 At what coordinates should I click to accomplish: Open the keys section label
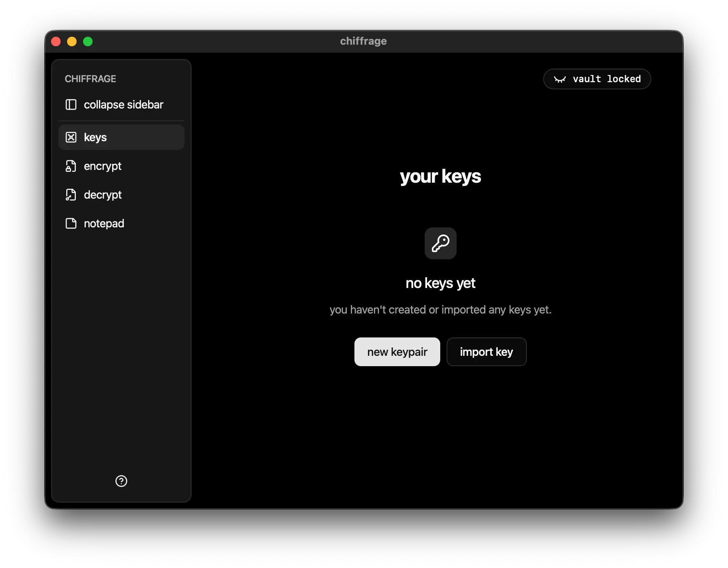click(x=95, y=137)
